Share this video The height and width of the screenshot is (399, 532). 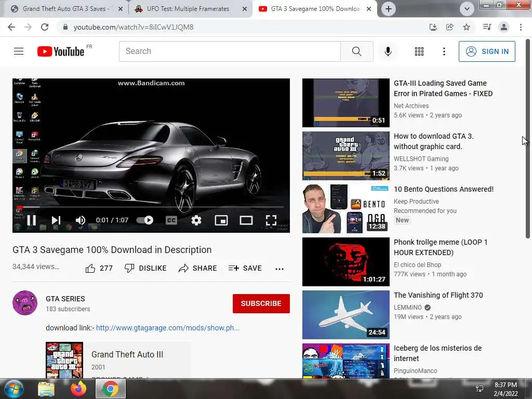197,268
